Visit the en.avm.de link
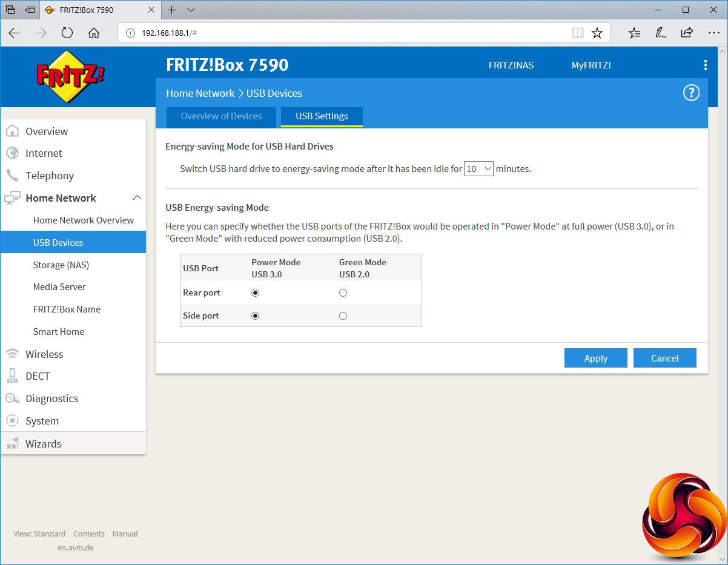This screenshot has width=728, height=565. tap(76, 547)
